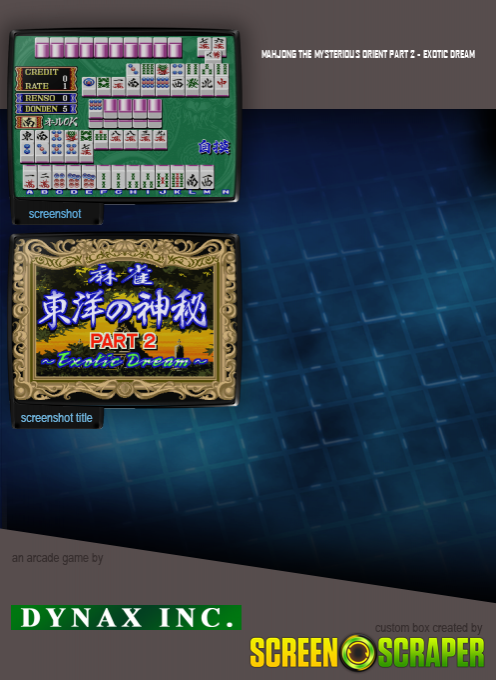Click the "screenshot title" caption label
This screenshot has width=496, height=680.
click(x=56, y=418)
